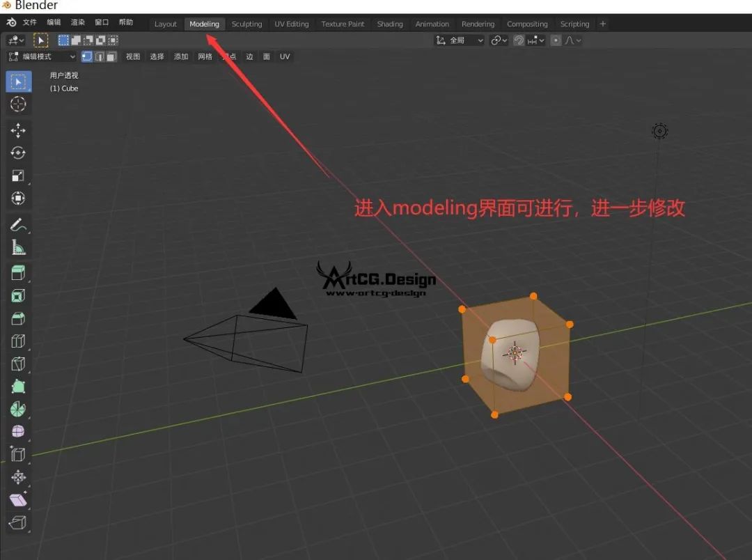752x560 pixels.
Task: Select the Shear tool
Action: pos(18,499)
